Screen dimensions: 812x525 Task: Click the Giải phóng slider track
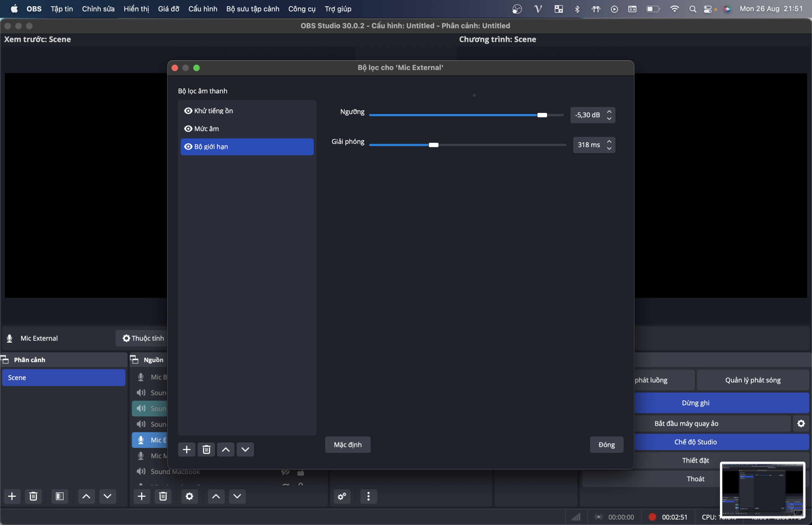pos(468,145)
